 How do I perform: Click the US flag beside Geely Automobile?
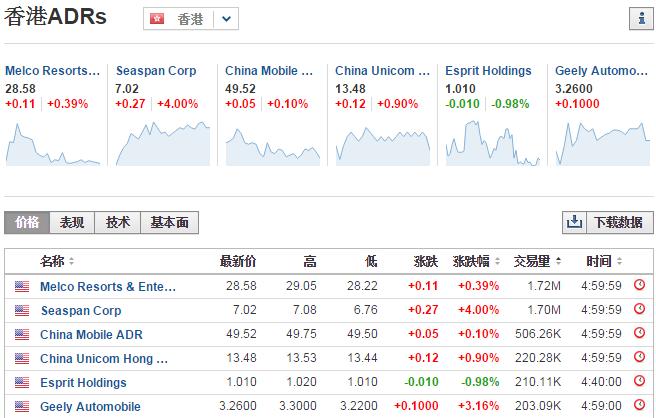(22, 407)
